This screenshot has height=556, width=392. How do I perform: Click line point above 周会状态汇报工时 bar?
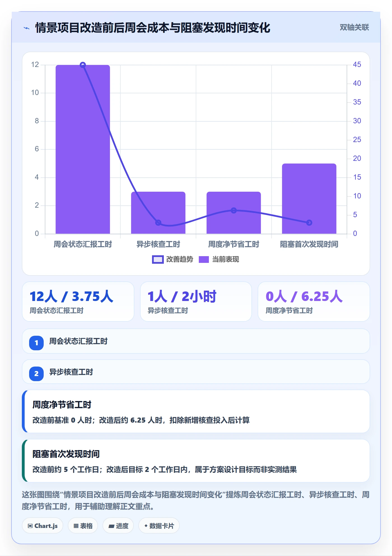(x=83, y=65)
